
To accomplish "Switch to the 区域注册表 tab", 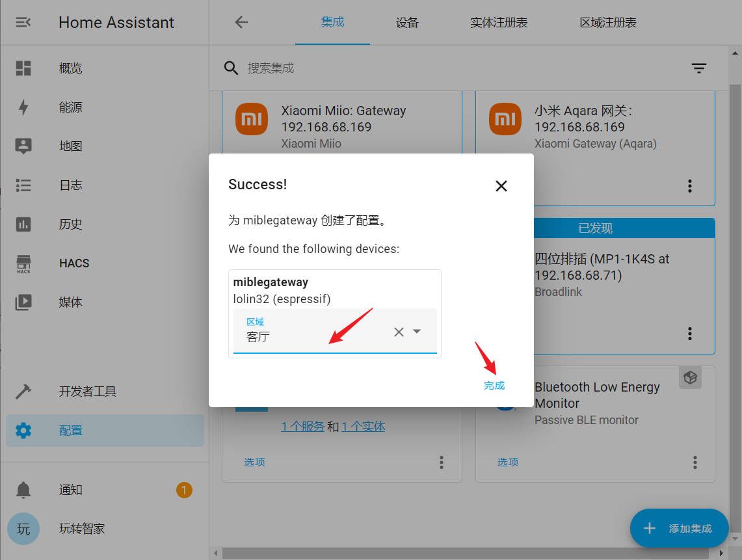I will tap(608, 22).
